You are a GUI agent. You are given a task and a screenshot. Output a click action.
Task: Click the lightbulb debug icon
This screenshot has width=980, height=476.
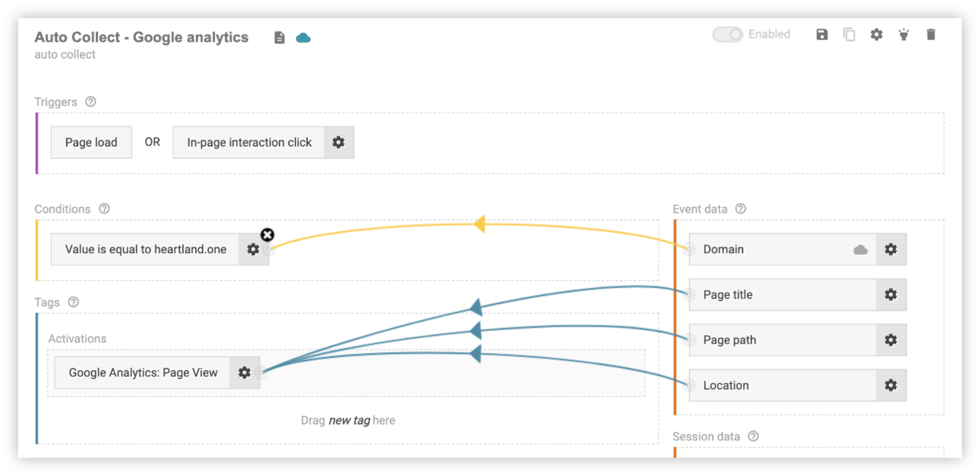[904, 34]
